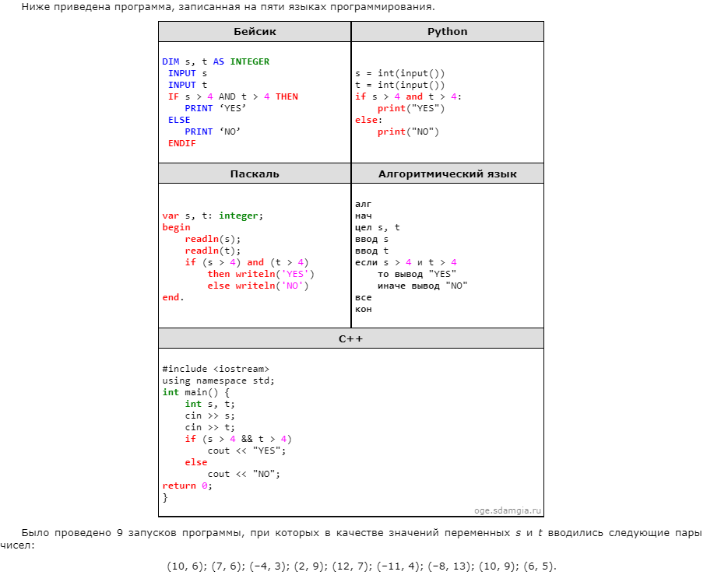The image size is (728, 575).
Task: Click the #include <iostream> line
Action: pyautogui.click(x=216, y=369)
